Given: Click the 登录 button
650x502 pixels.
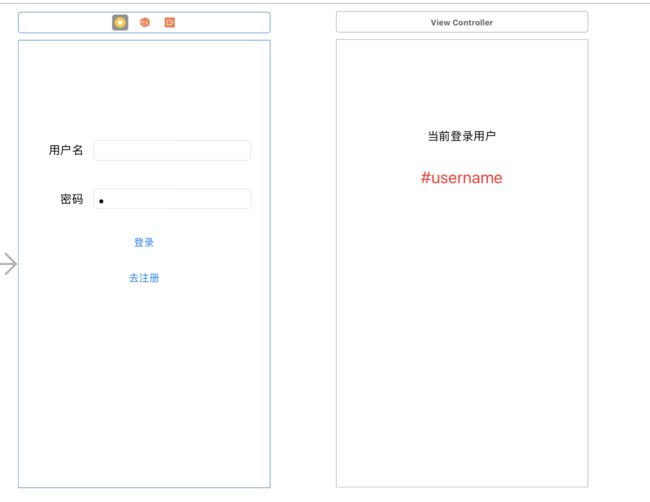Looking at the screenshot, I should [144, 243].
